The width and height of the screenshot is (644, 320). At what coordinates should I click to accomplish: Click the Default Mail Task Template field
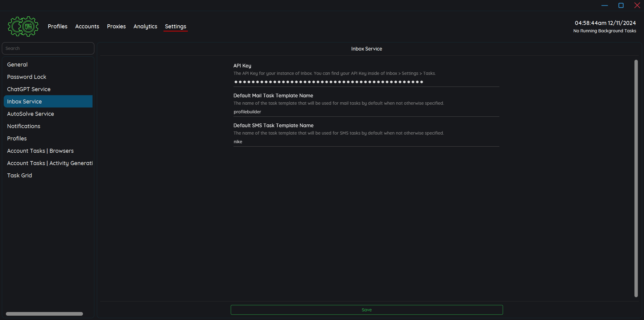point(366,112)
